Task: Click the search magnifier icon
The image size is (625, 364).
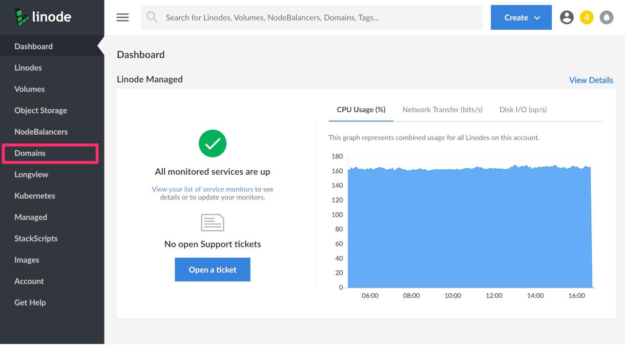Action: (152, 18)
